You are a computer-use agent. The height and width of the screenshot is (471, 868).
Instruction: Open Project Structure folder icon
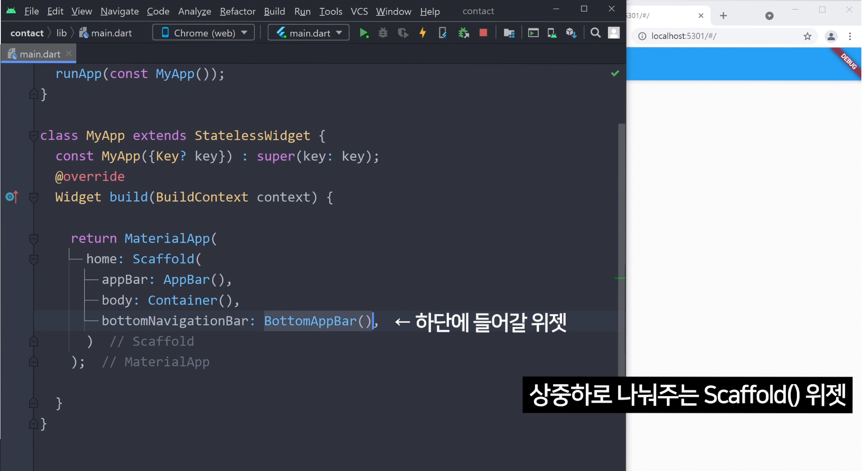(x=509, y=33)
